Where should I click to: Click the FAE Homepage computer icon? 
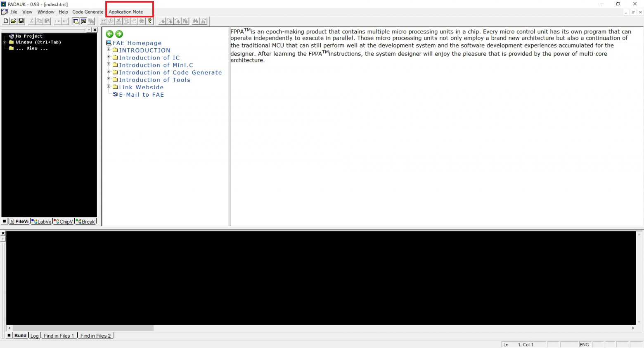click(109, 43)
